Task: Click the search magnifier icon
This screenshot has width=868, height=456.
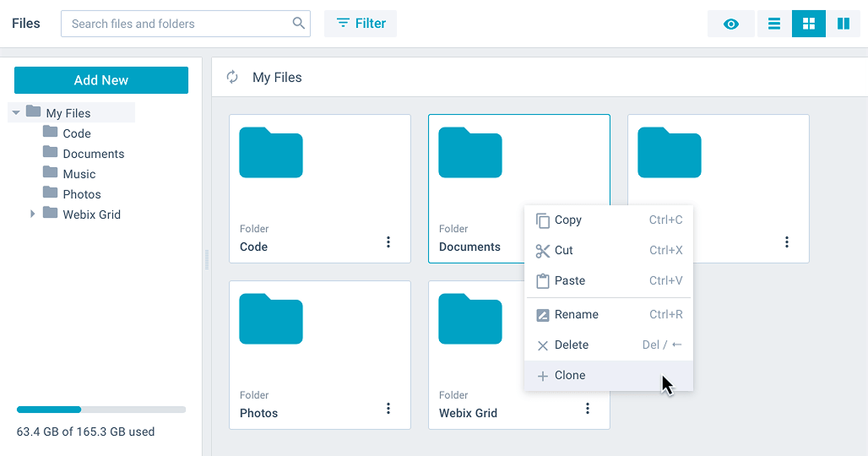Action: click(299, 24)
